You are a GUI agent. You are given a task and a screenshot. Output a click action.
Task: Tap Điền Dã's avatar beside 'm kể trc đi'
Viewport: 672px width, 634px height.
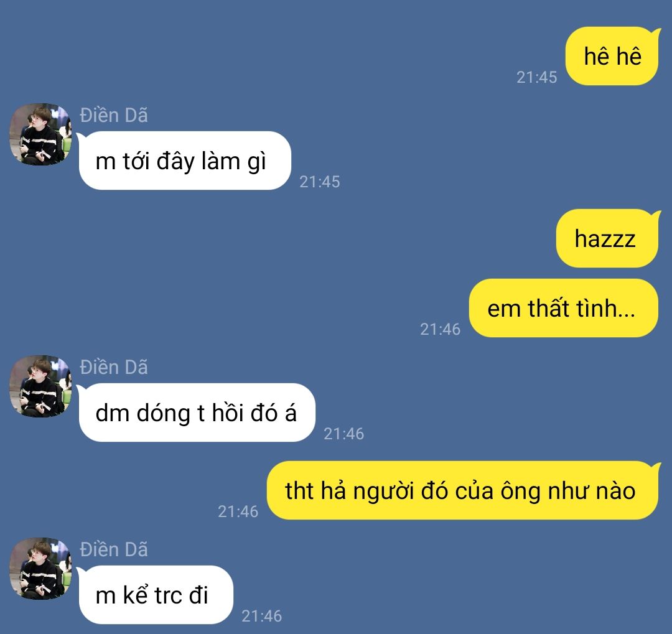point(40,569)
